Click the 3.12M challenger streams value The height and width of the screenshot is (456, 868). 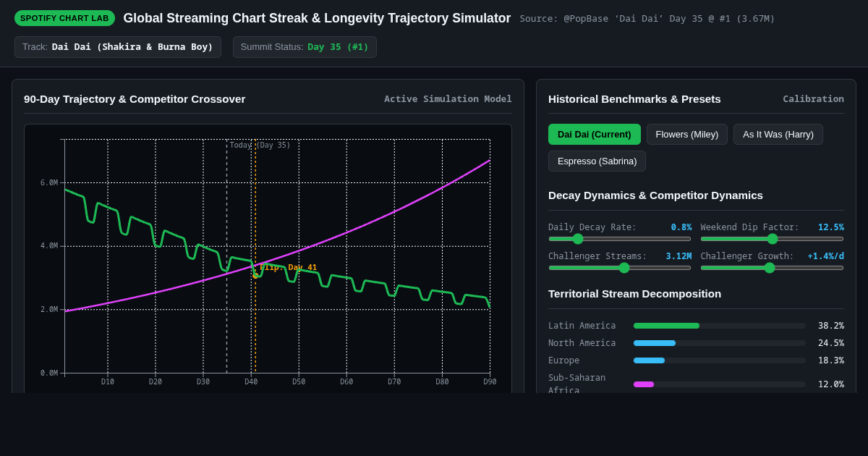(x=678, y=256)
